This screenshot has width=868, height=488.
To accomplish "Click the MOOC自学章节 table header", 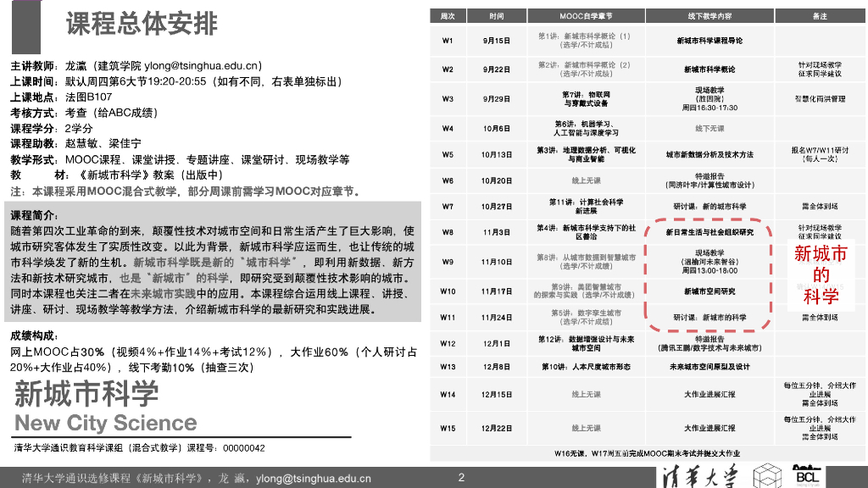I will [586, 16].
